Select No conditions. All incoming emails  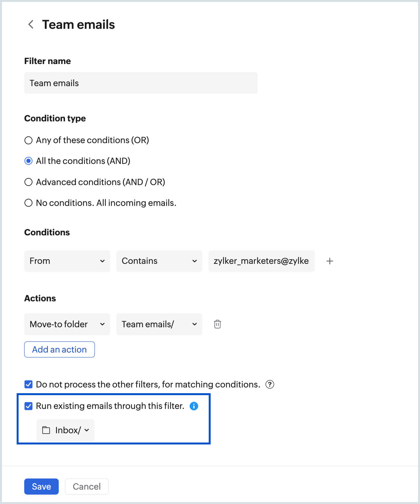(28, 203)
